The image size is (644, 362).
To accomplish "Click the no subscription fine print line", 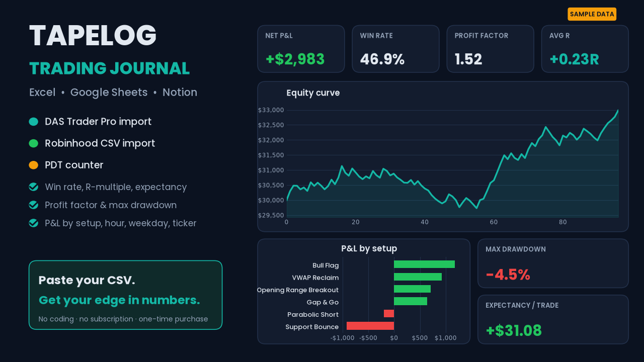I will point(123,319).
